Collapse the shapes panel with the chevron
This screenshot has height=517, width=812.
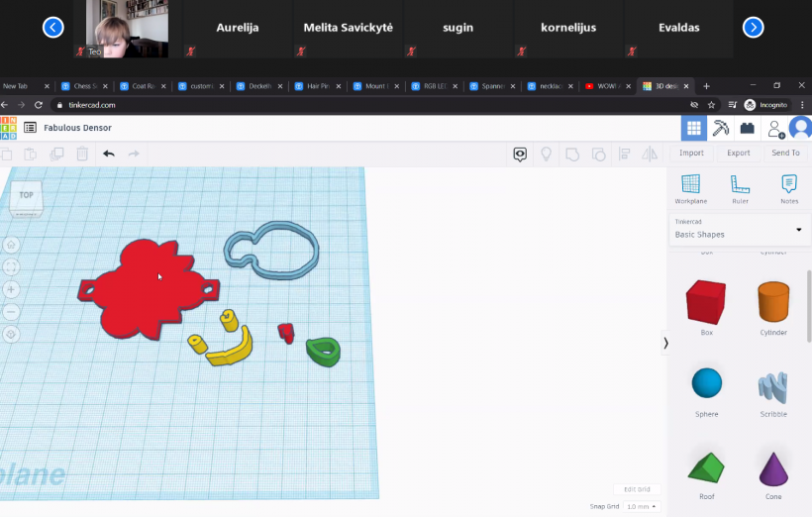click(665, 343)
